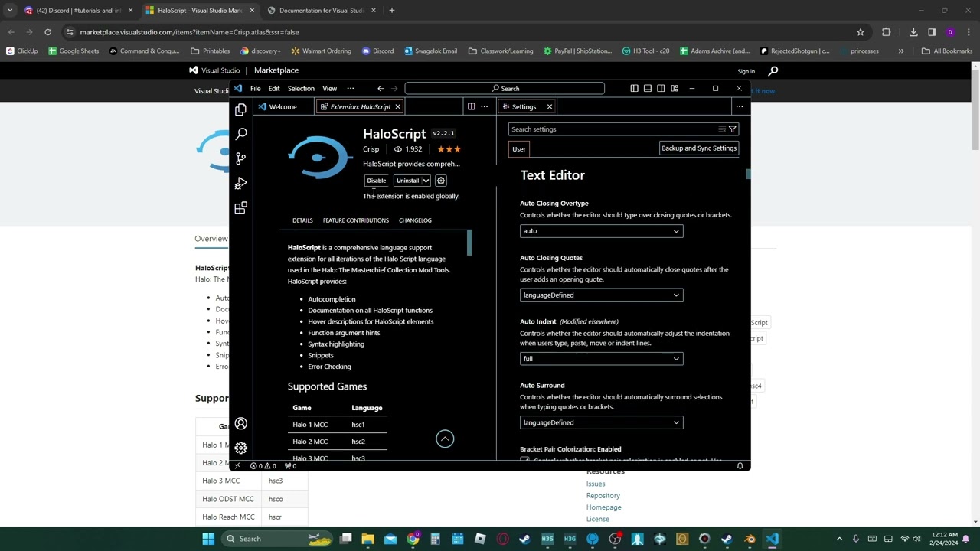Clear settings search input icon
Viewport: 980px width, 551px height.
click(x=721, y=129)
